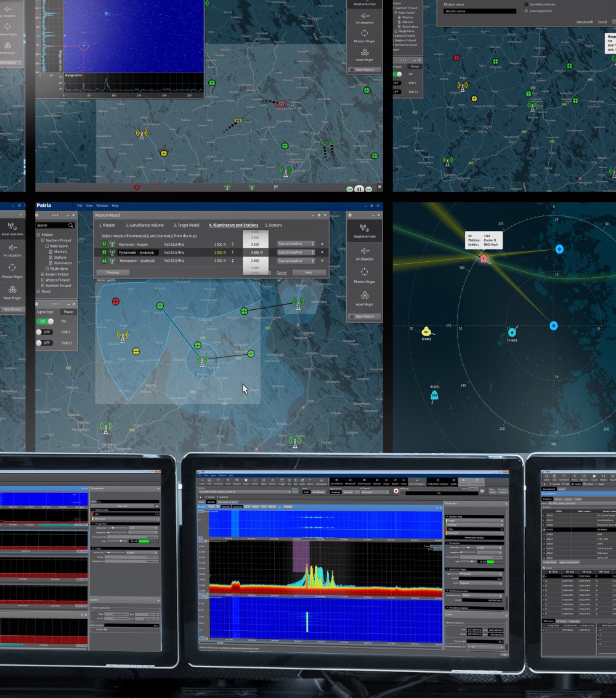Open Pulse Histogram in the spectrum analyzer toolbar
The height and width of the screenshot is (698, 616).
pyautogui.click(x=417, y=482)
